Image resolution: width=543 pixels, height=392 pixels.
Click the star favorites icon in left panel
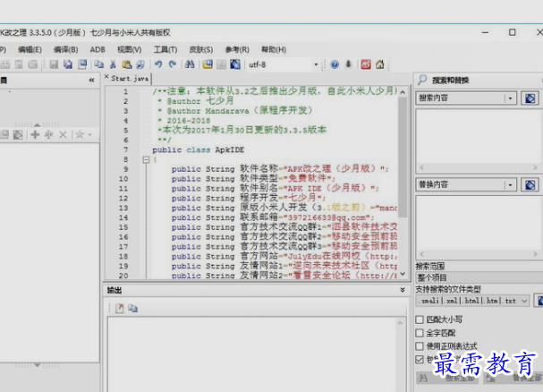[x=80, y=134]
